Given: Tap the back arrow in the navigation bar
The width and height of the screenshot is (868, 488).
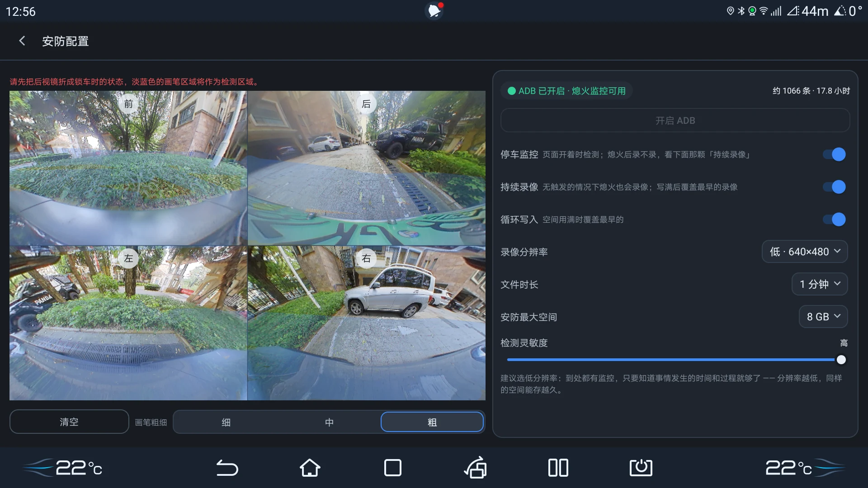Looking at the screenshot, I should (227, 468).
